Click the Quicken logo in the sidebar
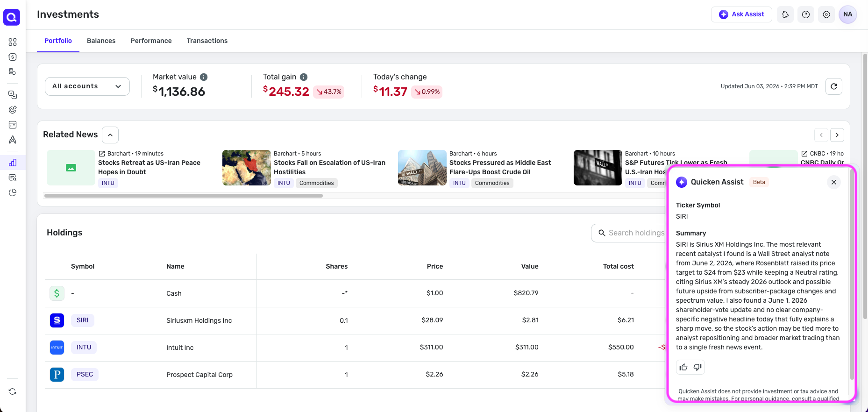 12,17
